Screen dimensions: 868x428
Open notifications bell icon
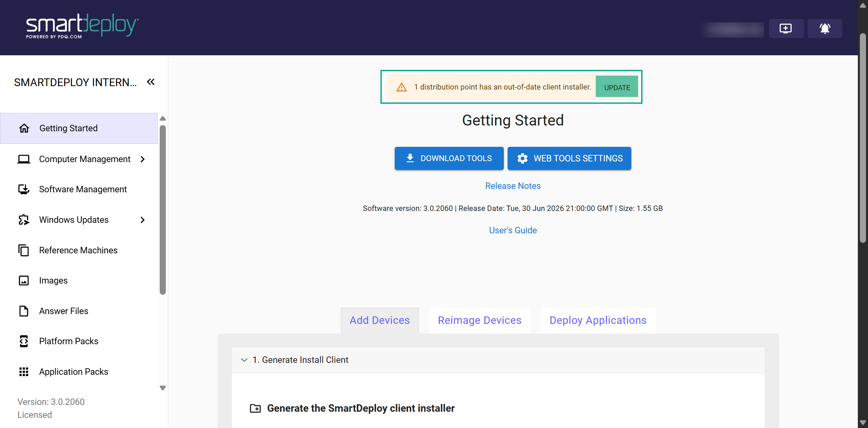tap(825, 28)
